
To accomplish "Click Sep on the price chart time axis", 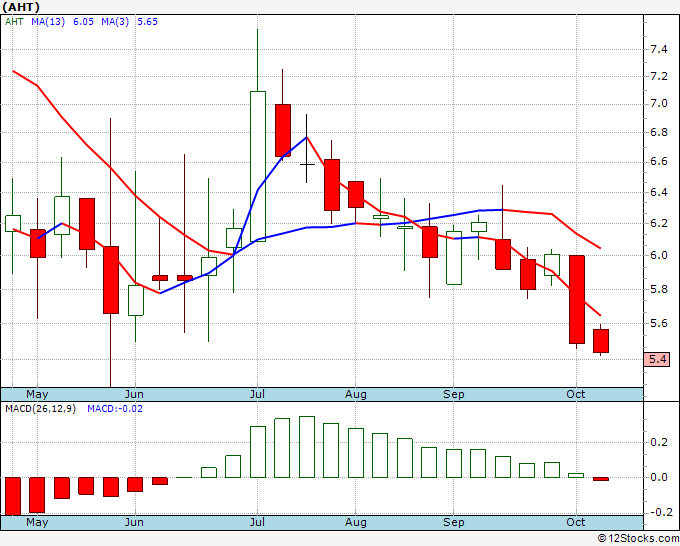I will [454, 394].
